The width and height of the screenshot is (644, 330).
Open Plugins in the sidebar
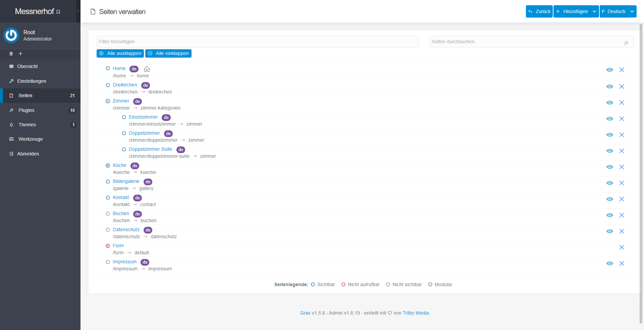coord(26,110)
